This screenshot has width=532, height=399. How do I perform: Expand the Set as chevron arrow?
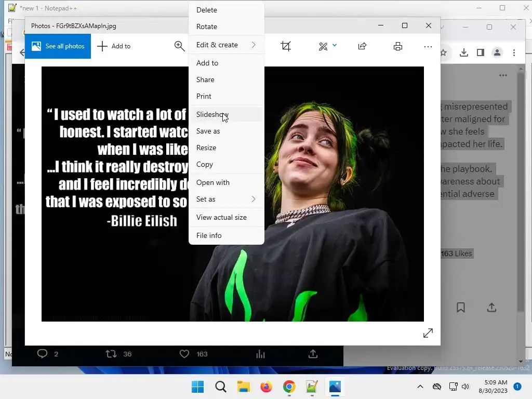(x=254, y=199)
